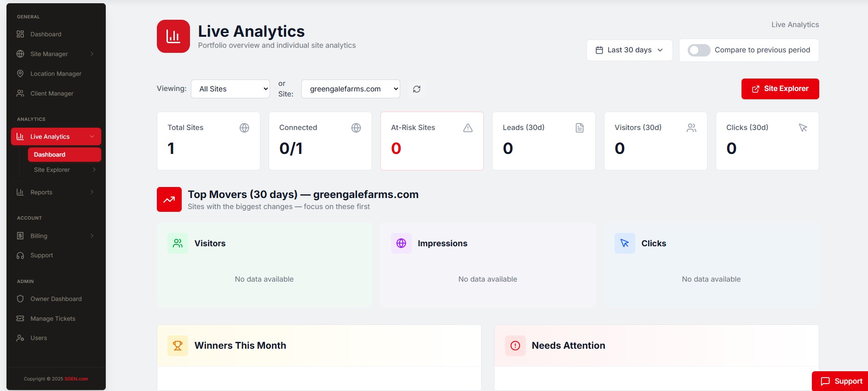Click the Top Movers trending arrow icon
The image size is (868, 391).
click(x=169, y=199)
